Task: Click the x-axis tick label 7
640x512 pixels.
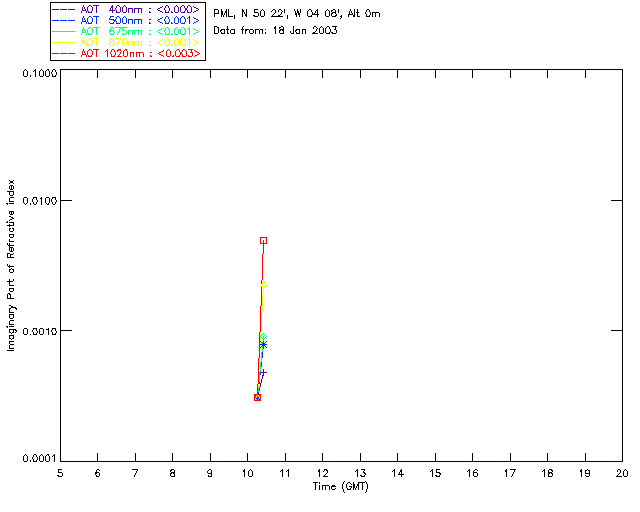Action: coord(135,473)
